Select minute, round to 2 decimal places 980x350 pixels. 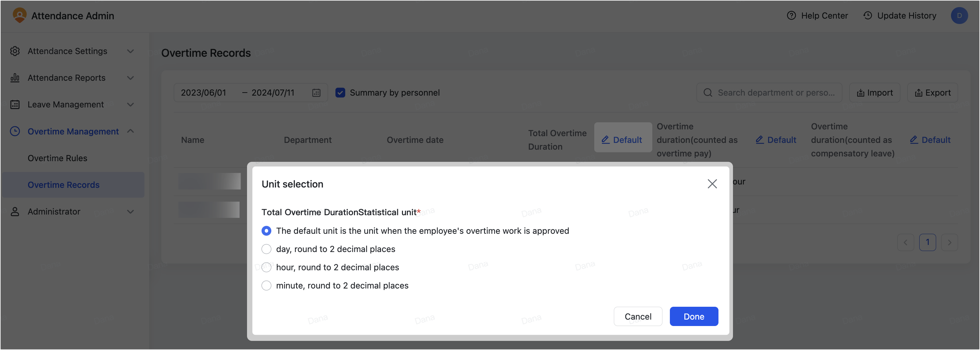(x=266, y=285)
